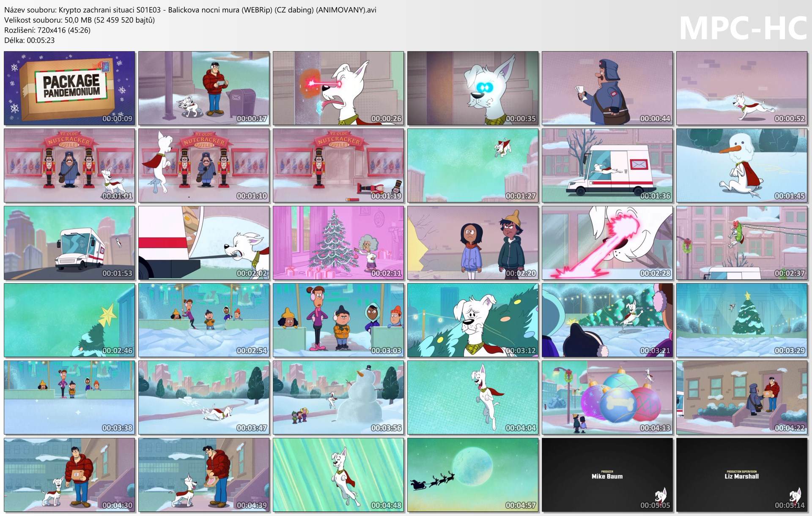Click the thumbnail timestamped 00:03:21

pyautogui.click(x=607, y=320)
